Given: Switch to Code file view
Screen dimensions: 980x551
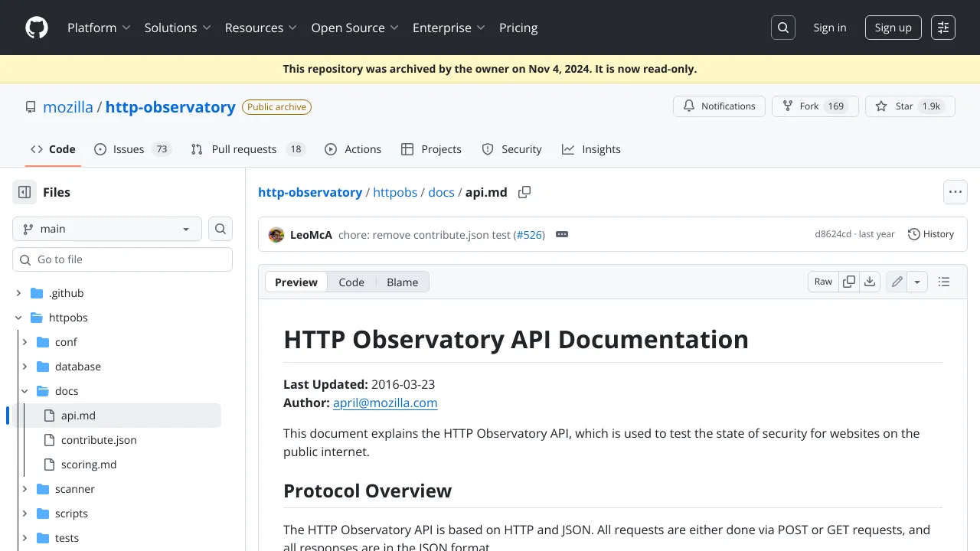Looking at the screenshot, I should (x=351, y=282).
